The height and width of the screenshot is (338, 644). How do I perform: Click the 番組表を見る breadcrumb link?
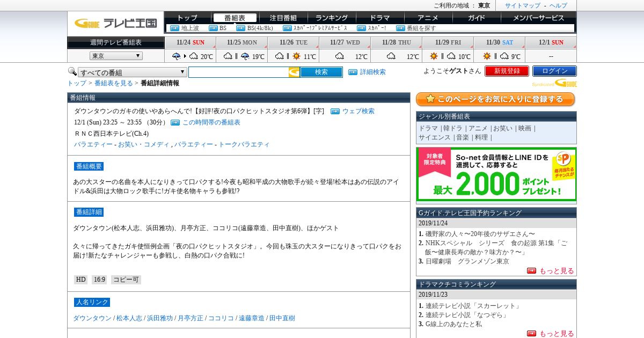pos(114,83)
